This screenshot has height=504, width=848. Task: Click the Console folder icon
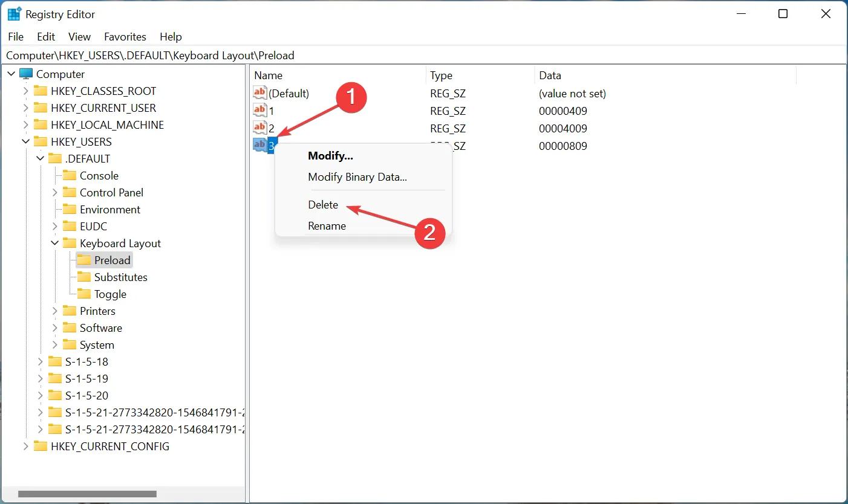(x=70, y=175)
